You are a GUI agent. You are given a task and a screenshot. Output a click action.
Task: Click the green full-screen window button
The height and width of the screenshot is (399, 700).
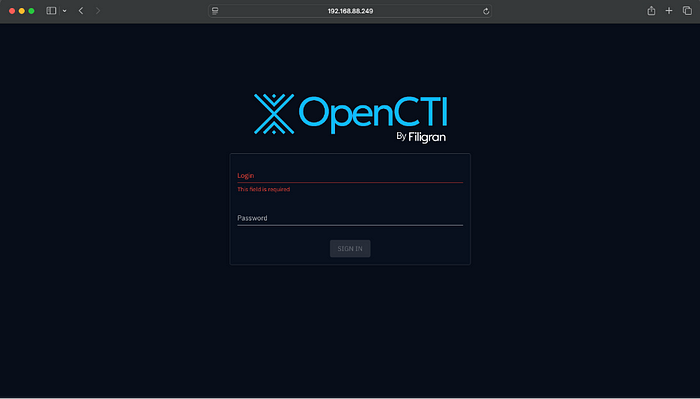[31, 11]
